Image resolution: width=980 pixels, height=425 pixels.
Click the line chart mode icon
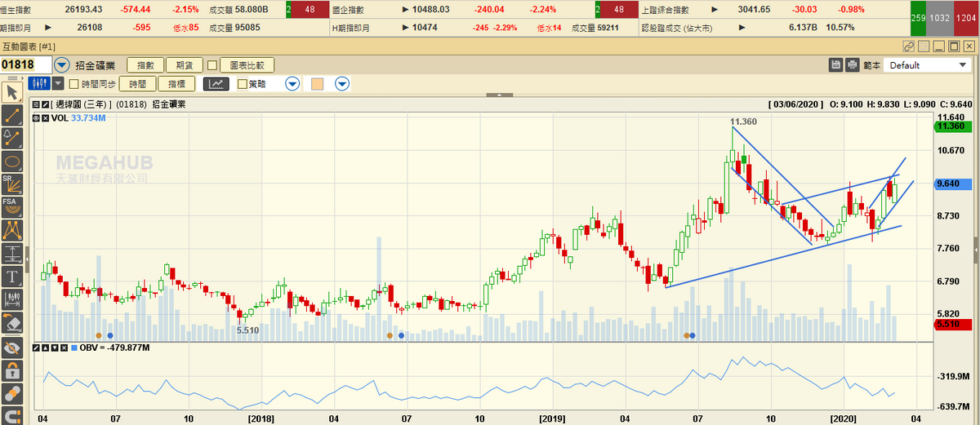217,83
